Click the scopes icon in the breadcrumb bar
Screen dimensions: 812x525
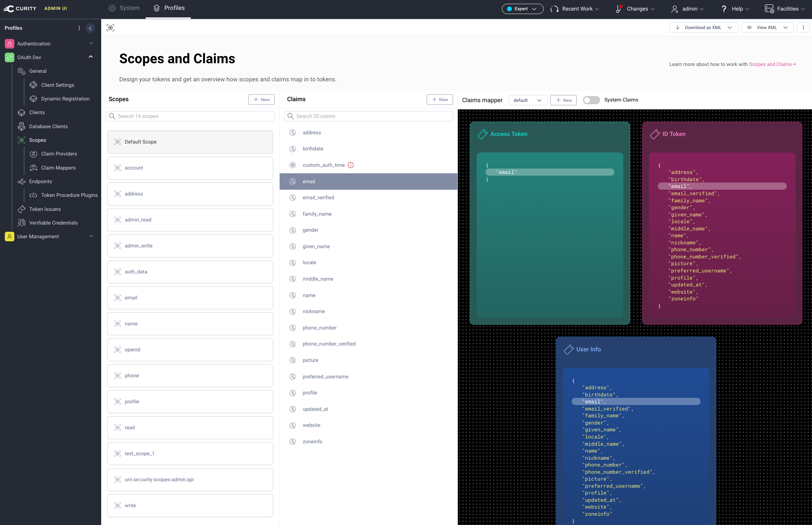pyautogui.click(x=110, y=28)
